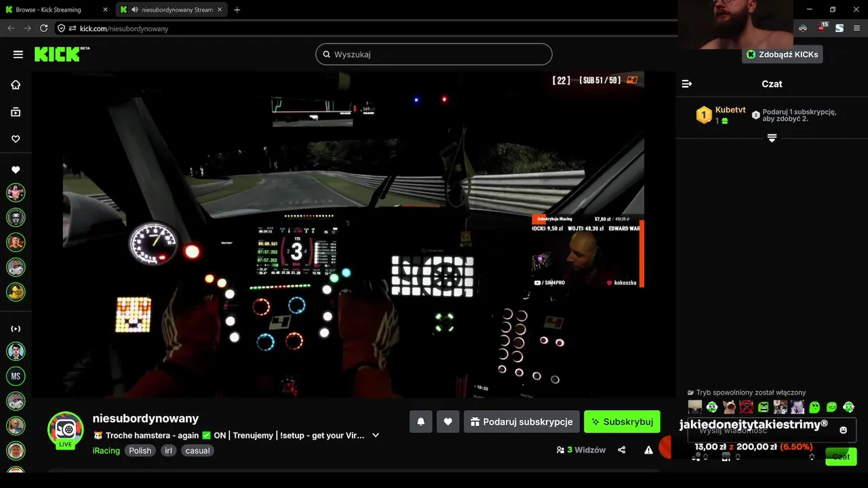Open the Home icon in the left sidebar
The height and width of the screenshot is (488, 868).
(x=16, y=85)
